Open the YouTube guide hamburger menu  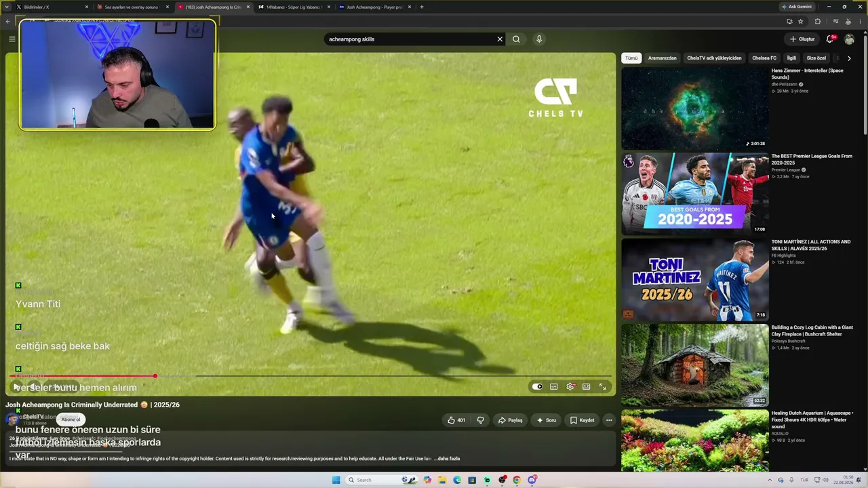(x=12, y=39)
